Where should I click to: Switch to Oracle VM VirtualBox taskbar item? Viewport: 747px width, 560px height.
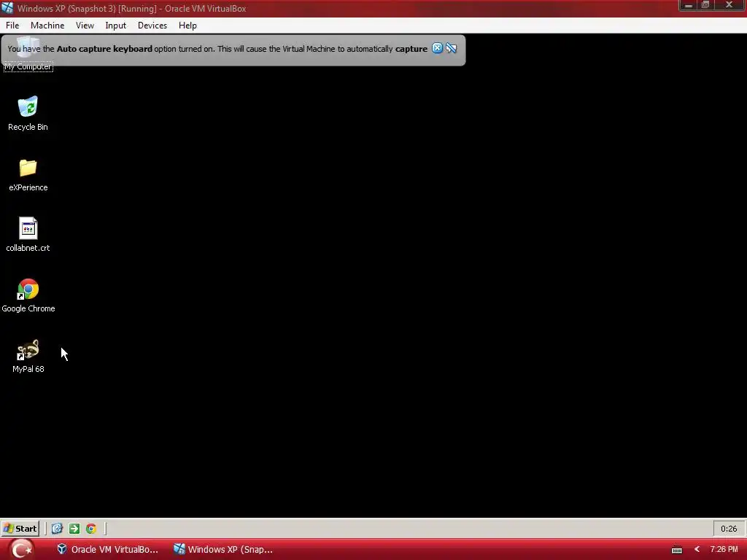107,550
